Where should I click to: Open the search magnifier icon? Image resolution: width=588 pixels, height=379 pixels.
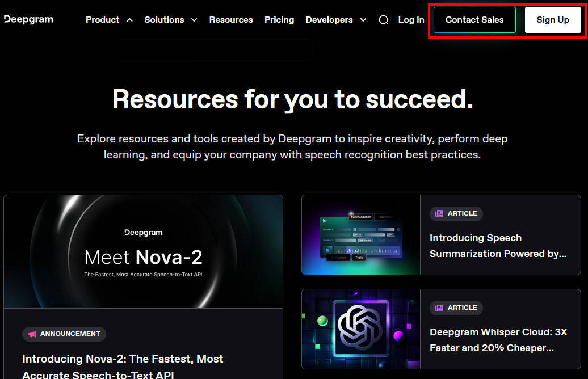(383, 20)
